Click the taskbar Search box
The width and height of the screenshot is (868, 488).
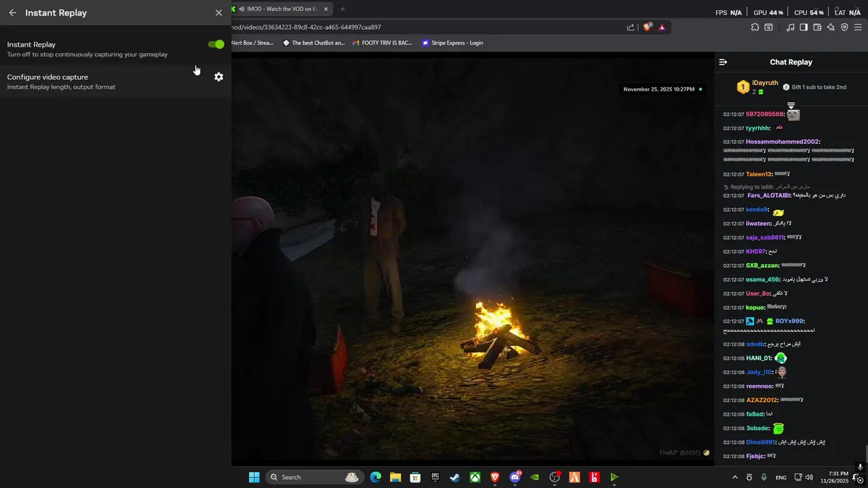click(x=314, y=477)
